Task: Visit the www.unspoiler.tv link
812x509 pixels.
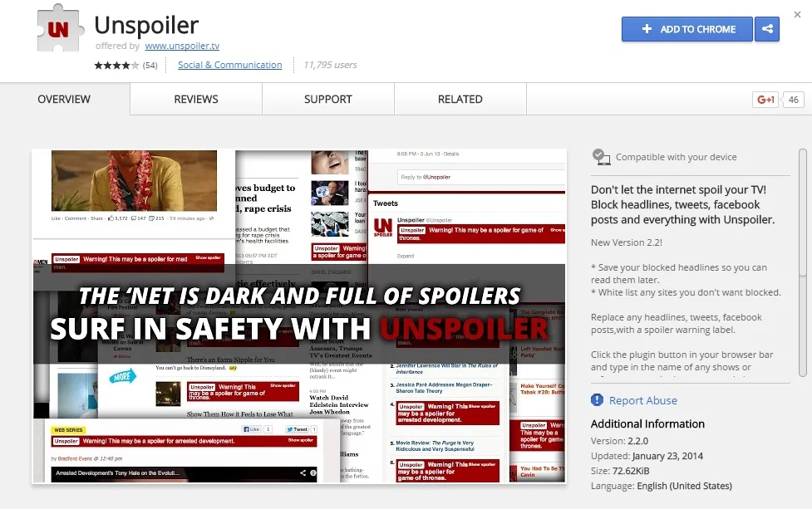Action: pyautogui.click(x=182, y=46)
